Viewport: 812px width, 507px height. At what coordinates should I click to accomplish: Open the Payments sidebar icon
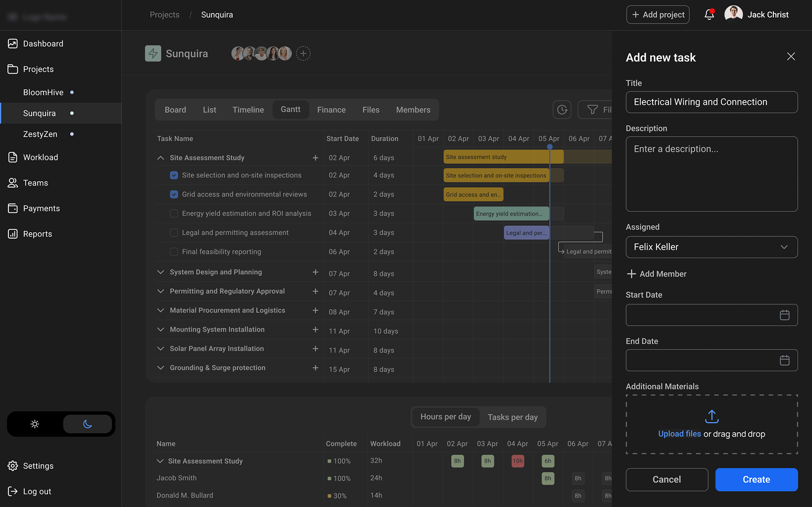13,208
